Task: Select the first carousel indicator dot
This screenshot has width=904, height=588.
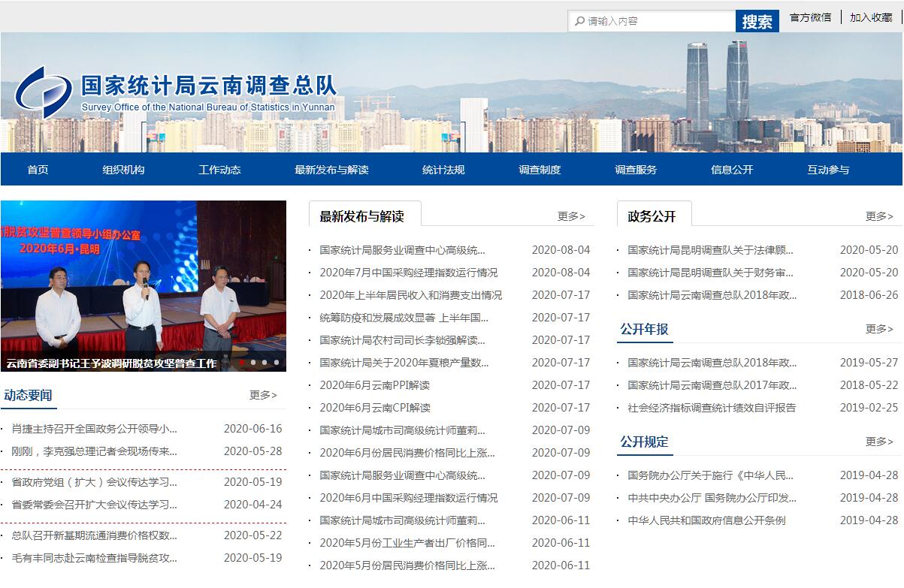Action: pyautogui.click(x=242, y=363)
